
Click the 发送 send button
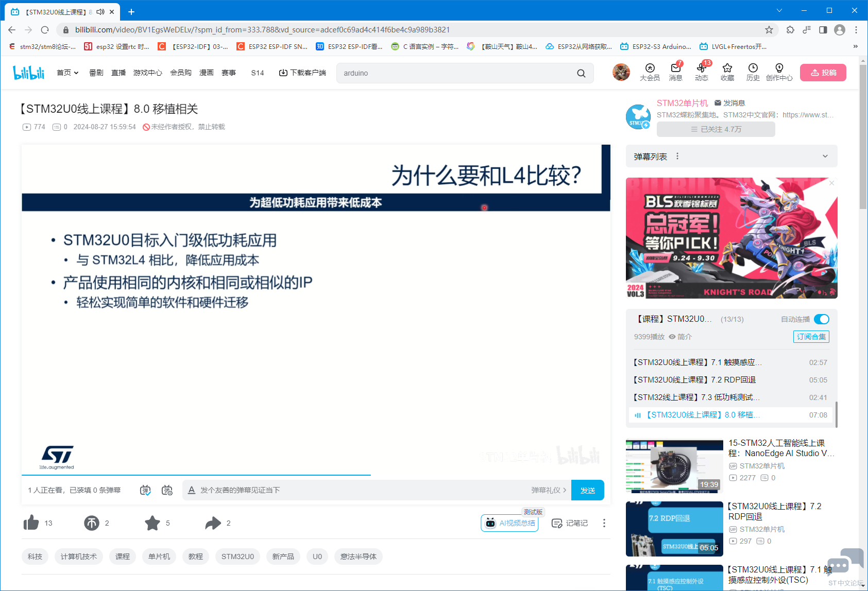[x=588, y=490]
